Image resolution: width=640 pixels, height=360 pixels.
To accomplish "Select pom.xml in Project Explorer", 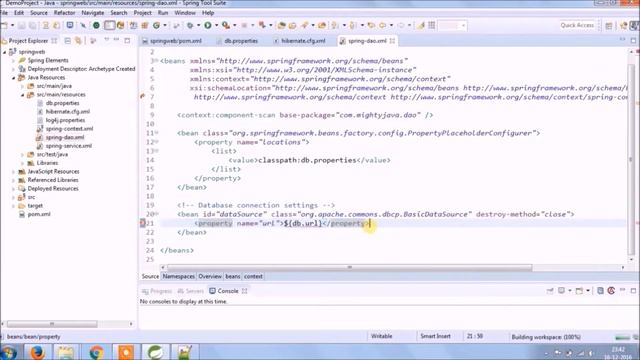I will click(39, 214).
